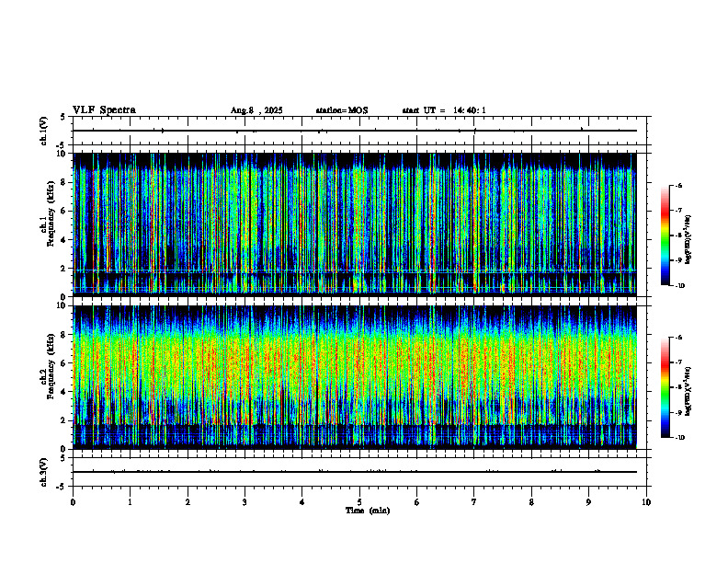Click the "Time (min)" axis label
The image size is (728, 563).
pos(368,511)
